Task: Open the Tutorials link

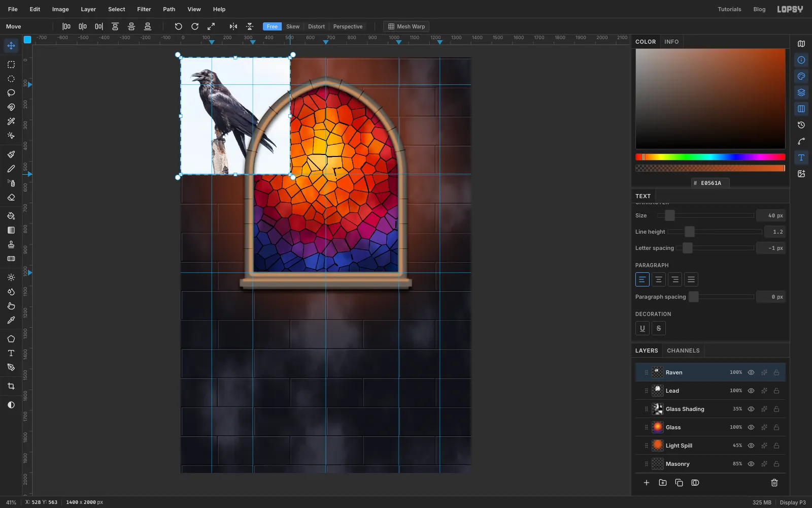Action: click(x=729, y=9)
